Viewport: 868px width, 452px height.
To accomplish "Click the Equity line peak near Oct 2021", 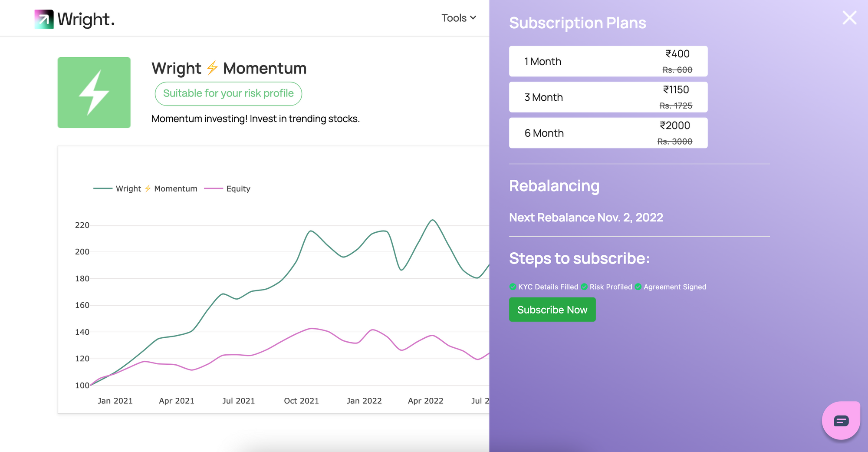I will click(311, 328).
